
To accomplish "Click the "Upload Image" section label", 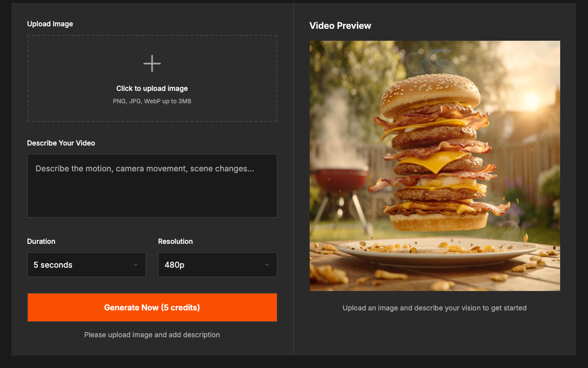I will (50, 24).
